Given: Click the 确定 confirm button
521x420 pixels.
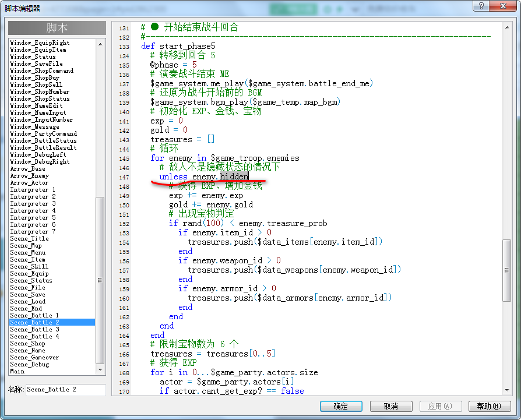Looking at the screenshot, I should [x=341, y=406].
